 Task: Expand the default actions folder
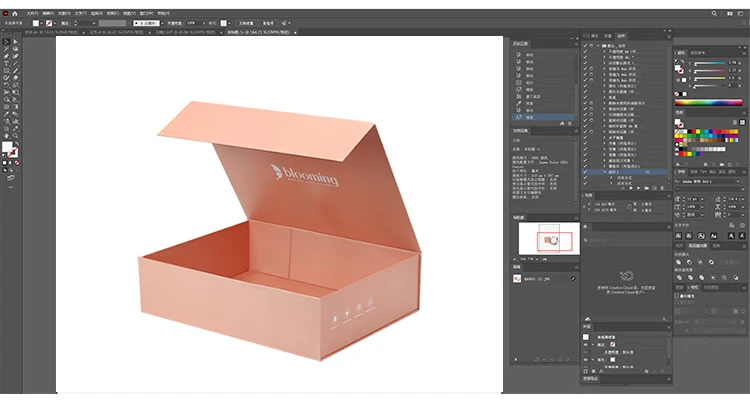coord(596,46)
